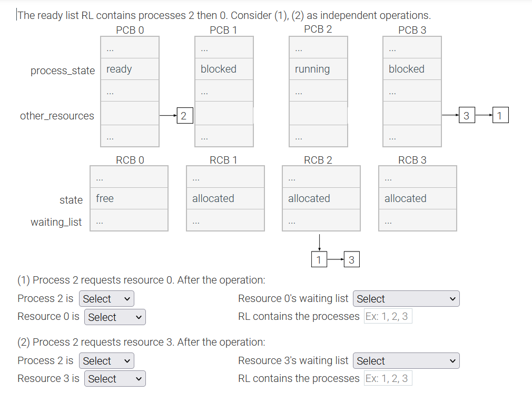
Task: Click node '1' in RCB 2's waiting list
Action: point(319,259)
